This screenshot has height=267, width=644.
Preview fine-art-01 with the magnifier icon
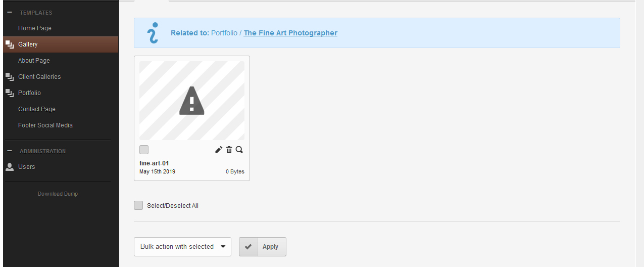pyautogui.click(x=239, y=150)
